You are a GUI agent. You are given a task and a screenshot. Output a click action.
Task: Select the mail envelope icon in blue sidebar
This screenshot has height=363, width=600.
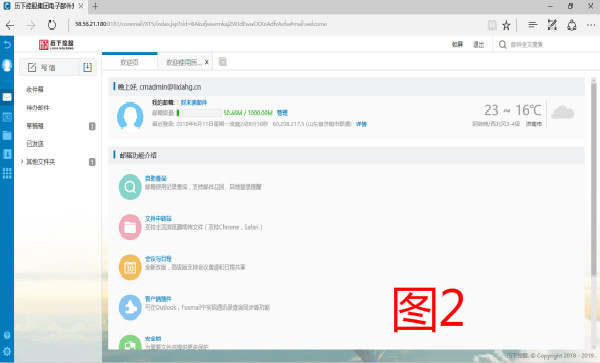pos(7,97)
